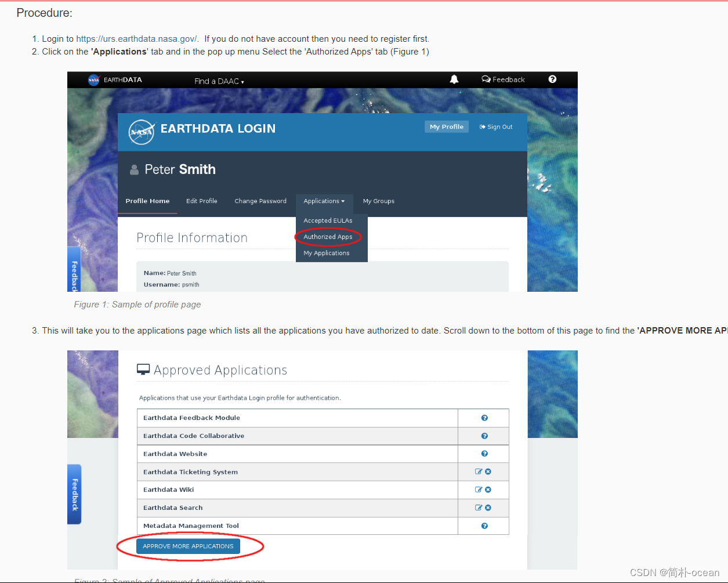Click the edit icon for Earthdata Search

[479, 508]
